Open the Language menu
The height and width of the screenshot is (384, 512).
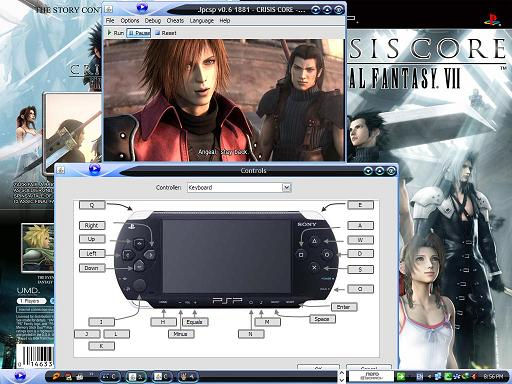pos(201,21)
